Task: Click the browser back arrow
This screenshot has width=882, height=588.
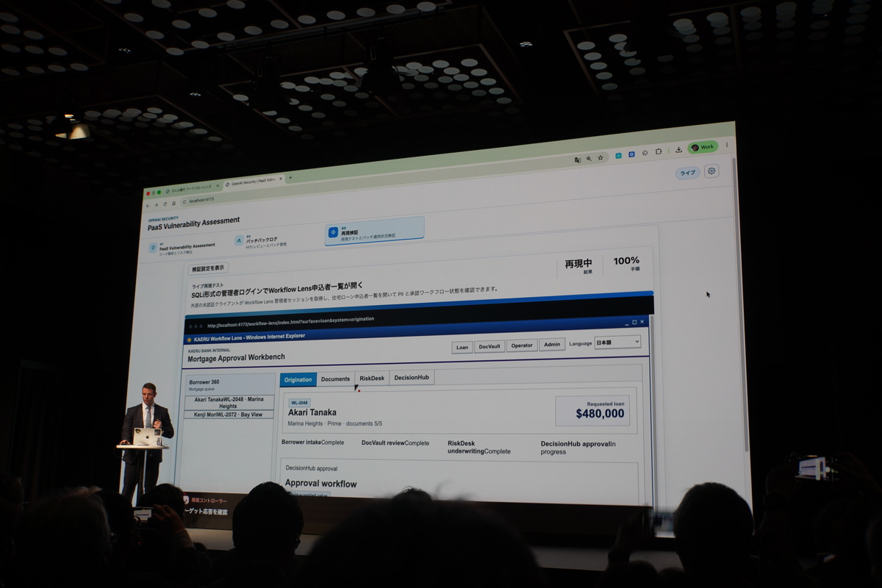Action: pos(148,205)
